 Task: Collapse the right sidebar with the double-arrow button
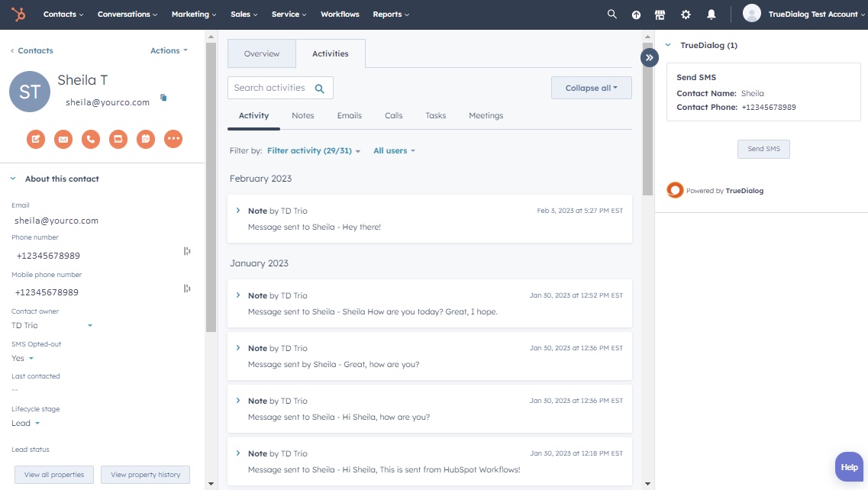coord(649,57)
